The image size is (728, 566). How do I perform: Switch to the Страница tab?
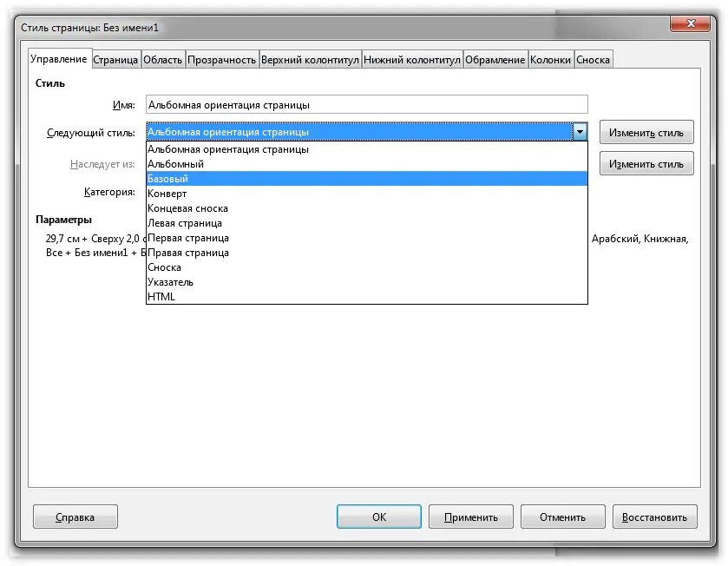tap(115, 60)
